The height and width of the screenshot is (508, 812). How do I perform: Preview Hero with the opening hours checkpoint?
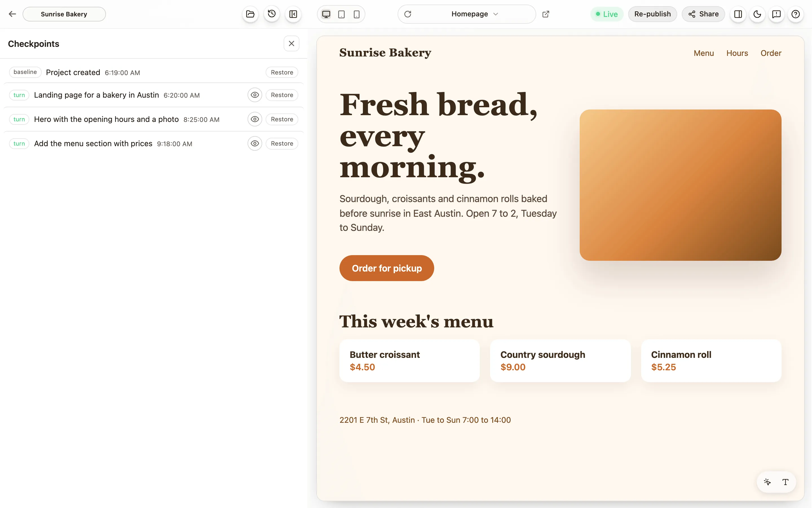(255, 119)
